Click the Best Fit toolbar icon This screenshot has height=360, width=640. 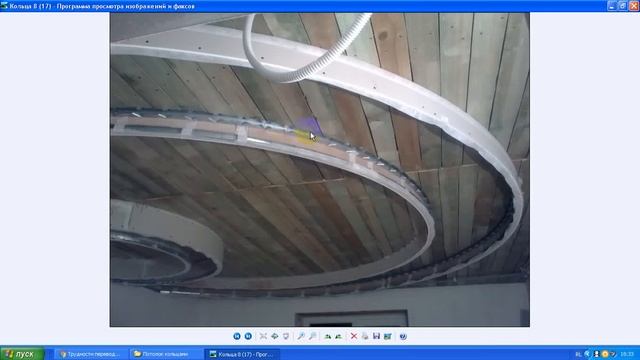[x=263, y=336]
